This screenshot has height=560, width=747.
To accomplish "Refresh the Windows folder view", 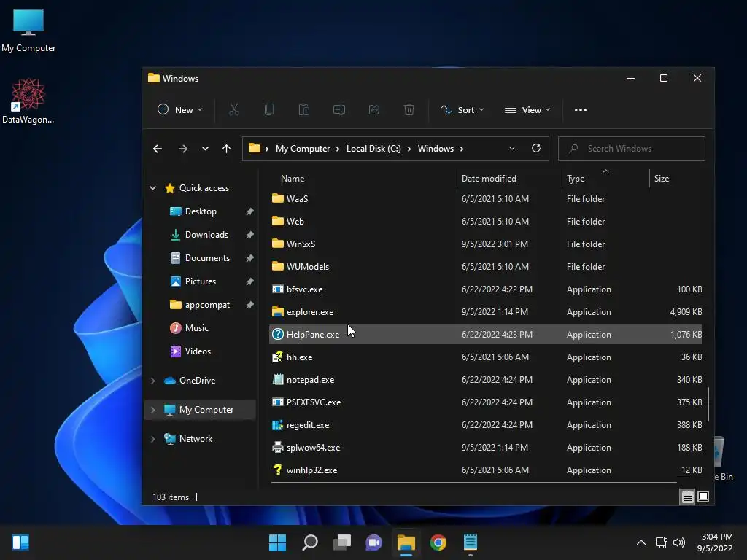I will tap(536, 148).
